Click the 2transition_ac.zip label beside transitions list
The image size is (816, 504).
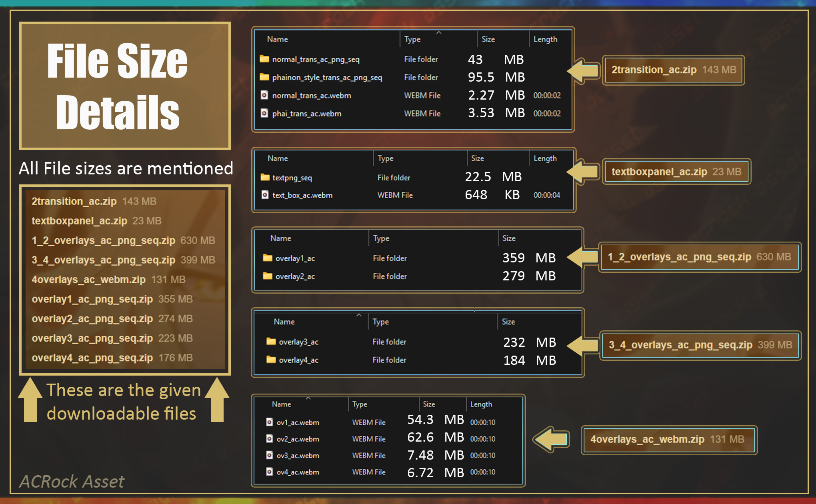674,70
